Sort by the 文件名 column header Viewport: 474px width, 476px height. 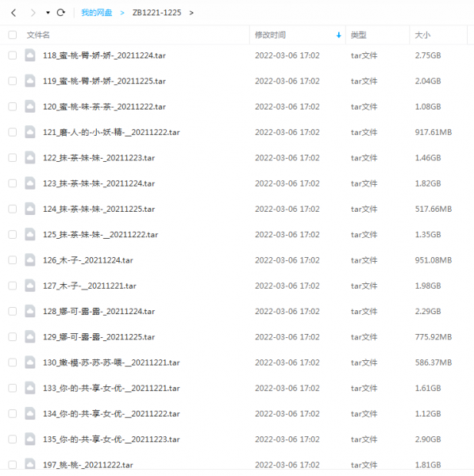(38, 35)
